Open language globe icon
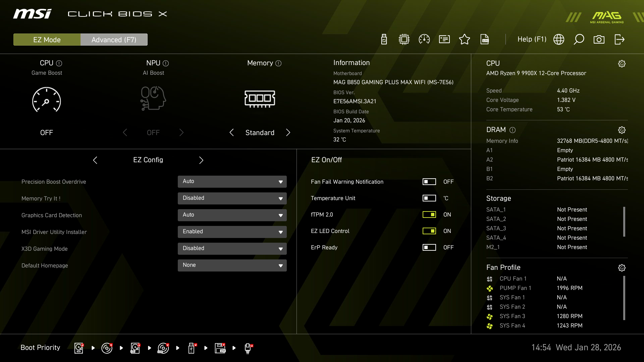Viewport: 644px width, 362px height. pos(559,40)
